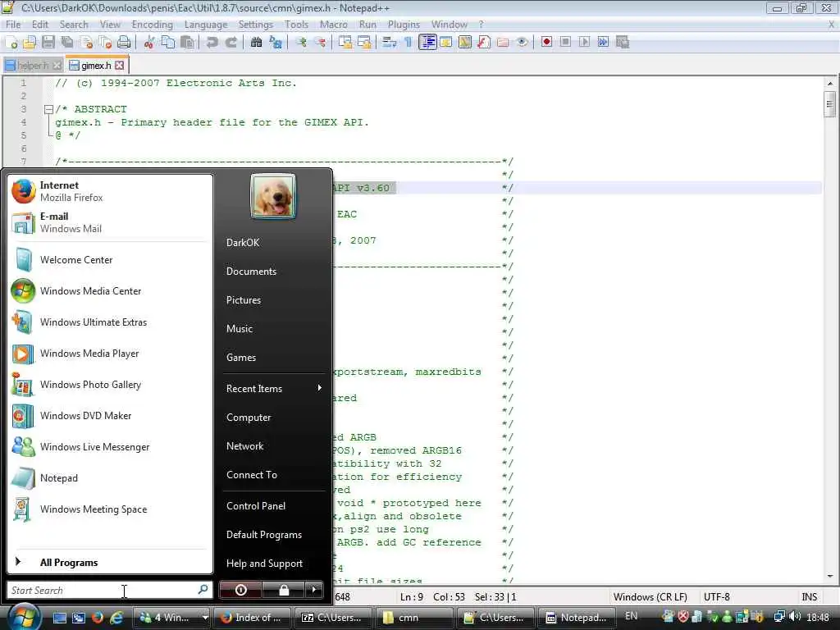
Task: Click the volume speaker tray icon
Action: pos(794,617)
